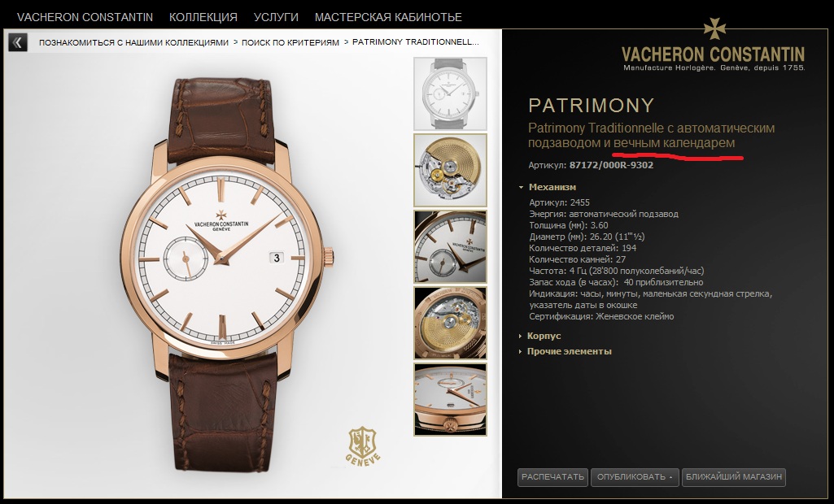Go to Поиск по критериям breadcrumb
This screenshot has width=834, height=504.
290,42
